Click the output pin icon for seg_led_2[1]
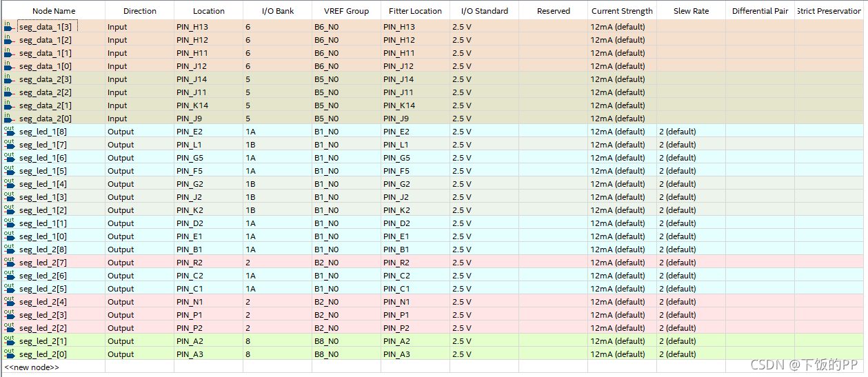Viewport: 868px width, 377px height. click(x=9, y=340)
